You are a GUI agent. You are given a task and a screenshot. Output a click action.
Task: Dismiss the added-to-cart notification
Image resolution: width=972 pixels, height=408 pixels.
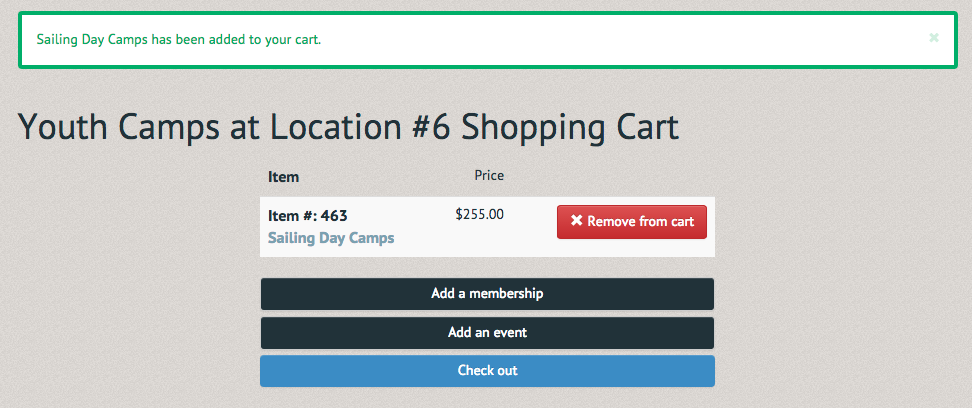[x=934, y=38]
